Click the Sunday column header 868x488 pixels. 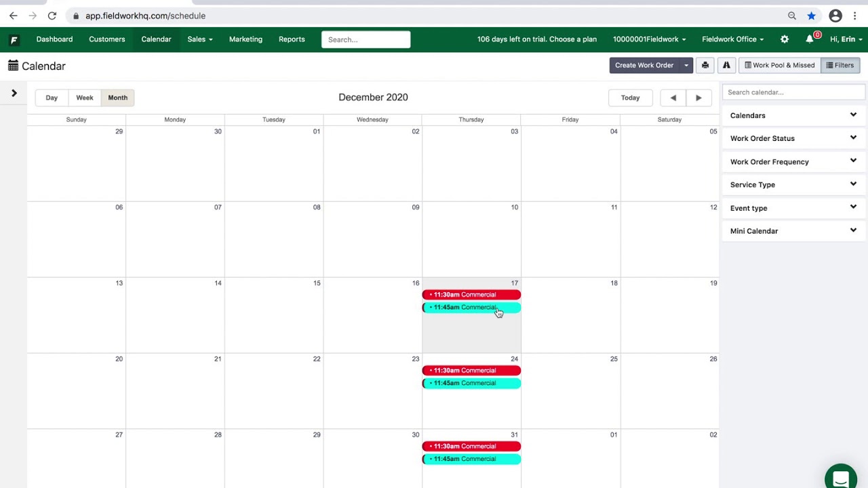coord(77,119)
